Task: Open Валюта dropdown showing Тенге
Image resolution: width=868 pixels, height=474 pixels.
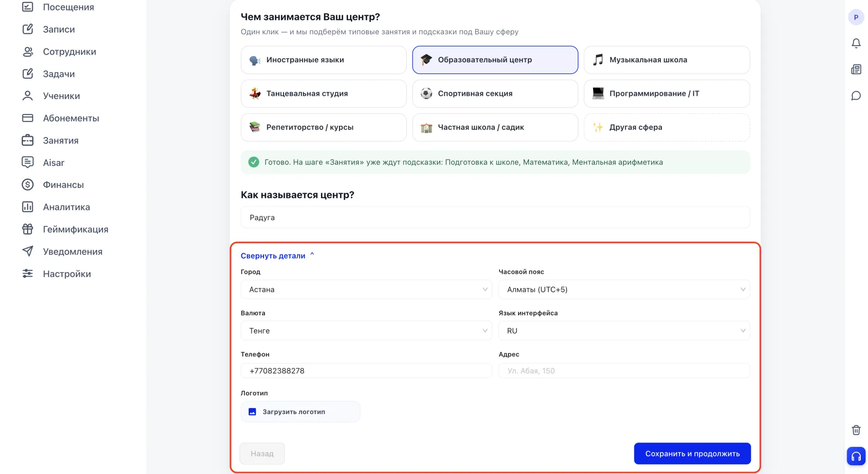Action: 366,331
